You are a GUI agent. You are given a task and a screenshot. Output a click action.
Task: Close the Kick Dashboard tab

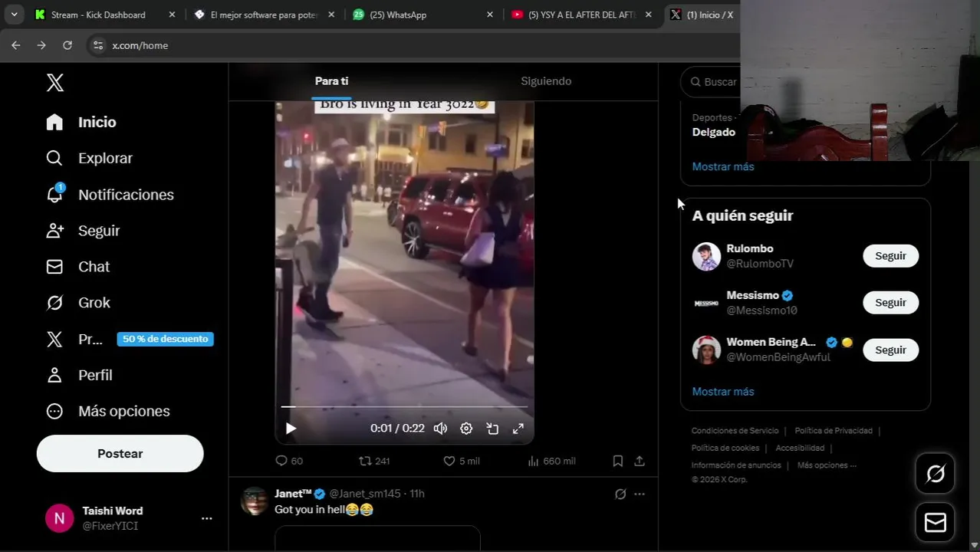click(x=172, y=15)
